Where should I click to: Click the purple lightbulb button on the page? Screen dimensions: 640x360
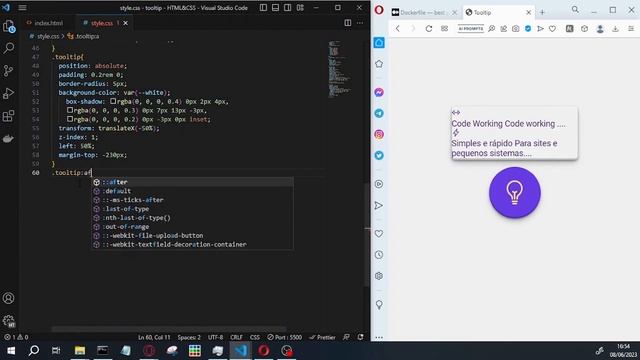515,193
